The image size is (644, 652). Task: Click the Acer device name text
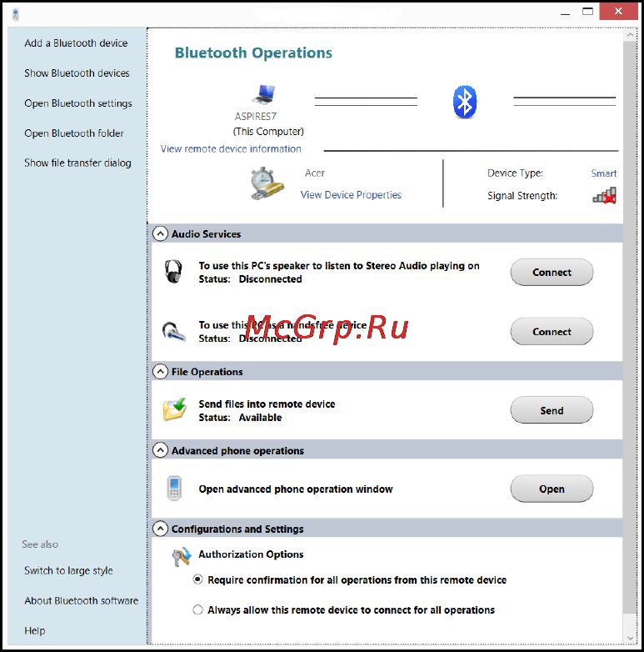(315, 173)
